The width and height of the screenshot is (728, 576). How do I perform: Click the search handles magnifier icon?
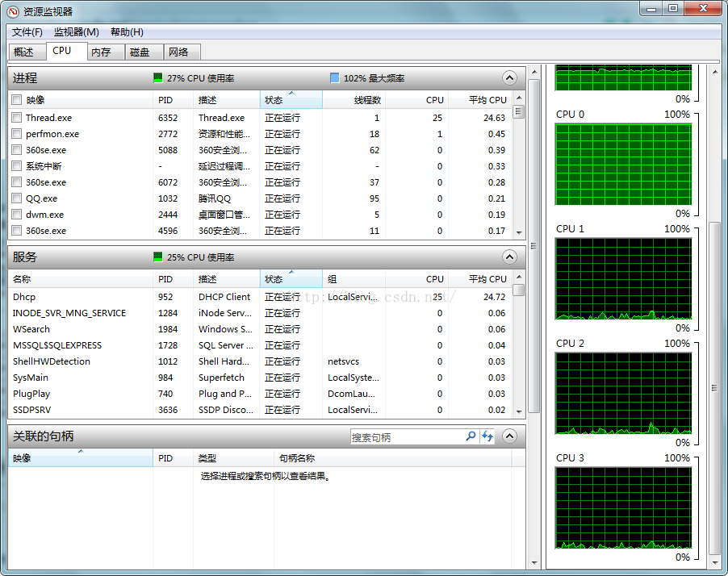(x=471, y=436)
